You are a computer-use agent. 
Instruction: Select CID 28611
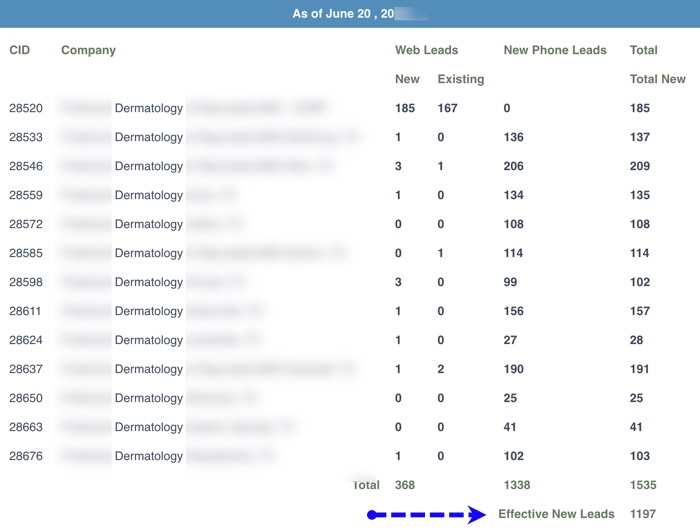[x=25, y=311]
